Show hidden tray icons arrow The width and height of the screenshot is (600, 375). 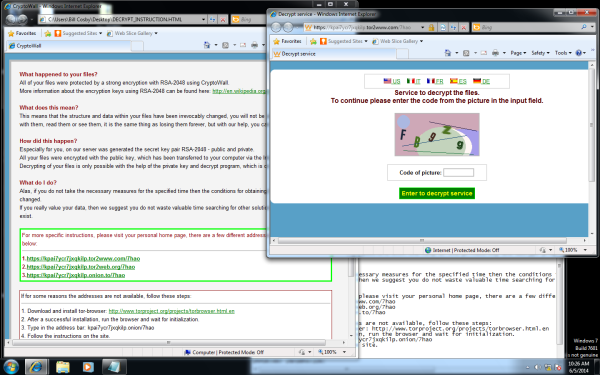coord(528,367)
